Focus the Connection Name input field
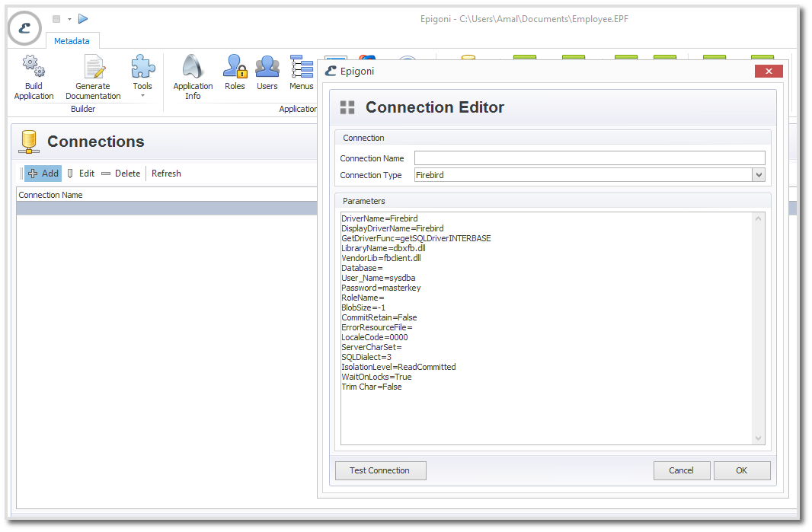 coord(590,158)
